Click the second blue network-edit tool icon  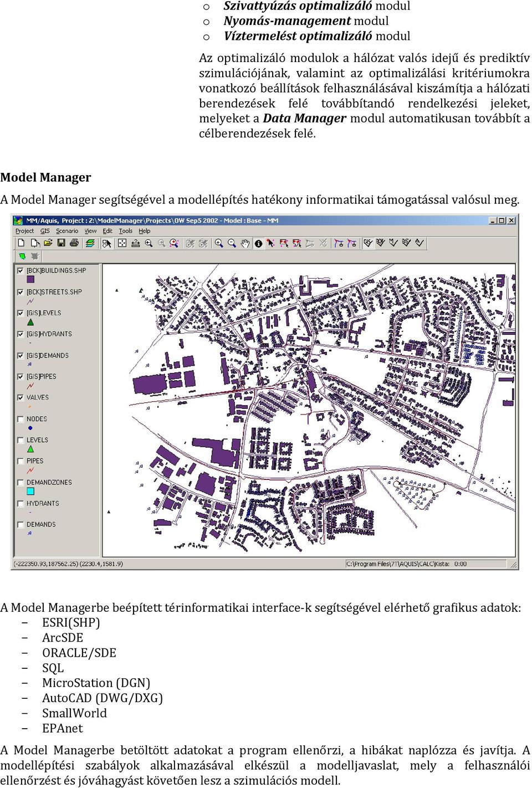click(352, 243)
